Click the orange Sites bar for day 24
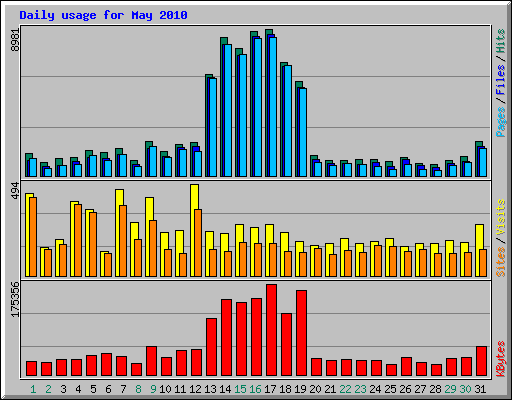This screenshot has height=400, width=512. 378,261
